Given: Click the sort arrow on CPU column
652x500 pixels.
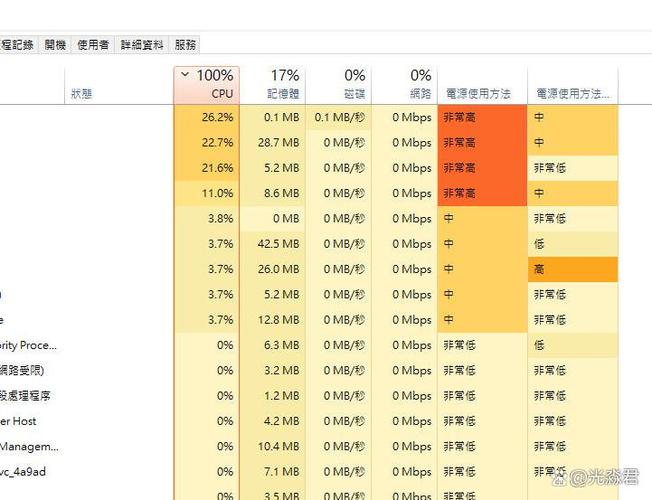Looking at the screenshot, I should click(184, 75).
